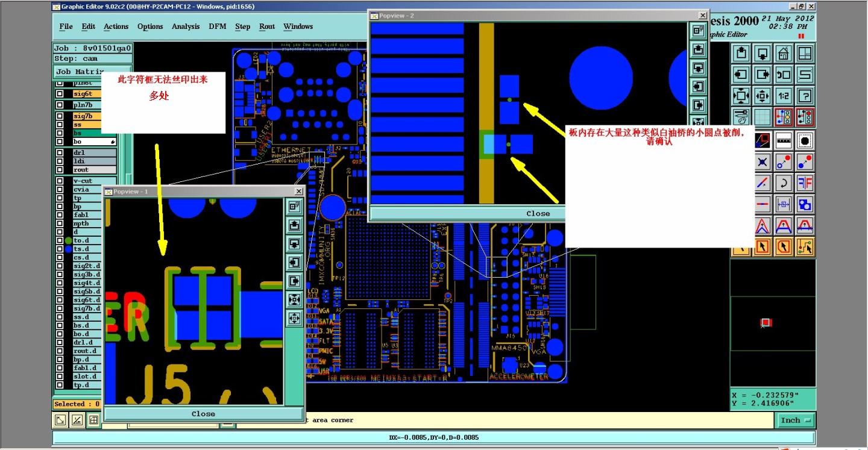Toggle the rout layer checkbox

tap(60, 170)
